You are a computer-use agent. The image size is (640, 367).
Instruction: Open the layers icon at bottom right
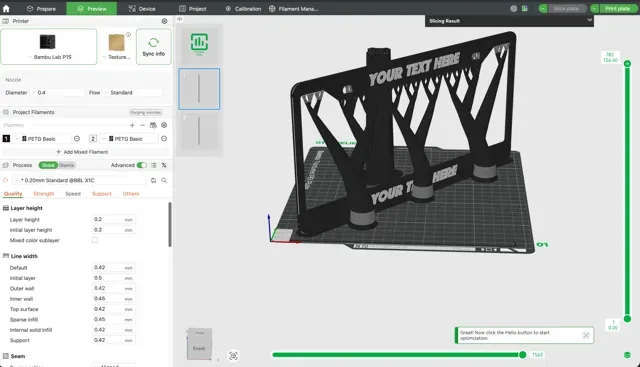627,355
